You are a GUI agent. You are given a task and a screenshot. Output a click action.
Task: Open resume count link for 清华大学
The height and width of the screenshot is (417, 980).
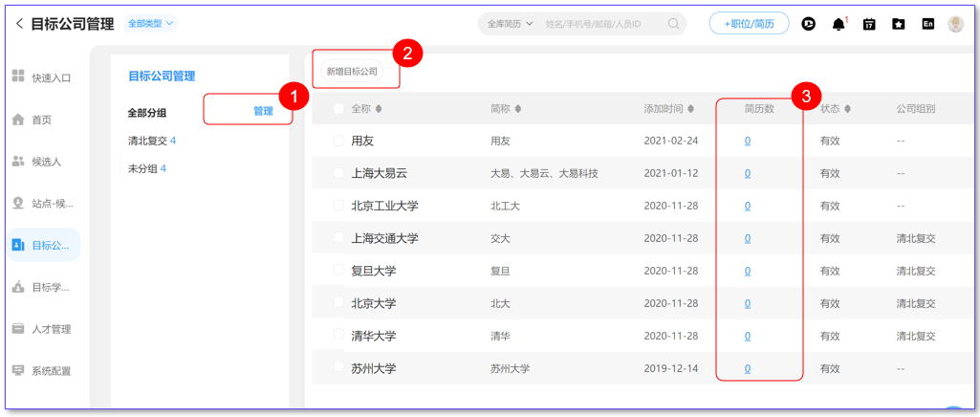click(748, 336)
